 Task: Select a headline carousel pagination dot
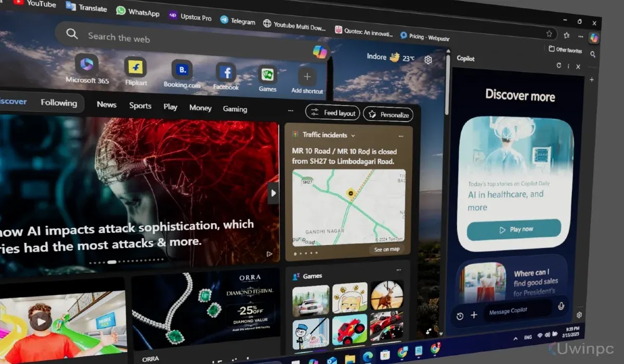[111, 262]
